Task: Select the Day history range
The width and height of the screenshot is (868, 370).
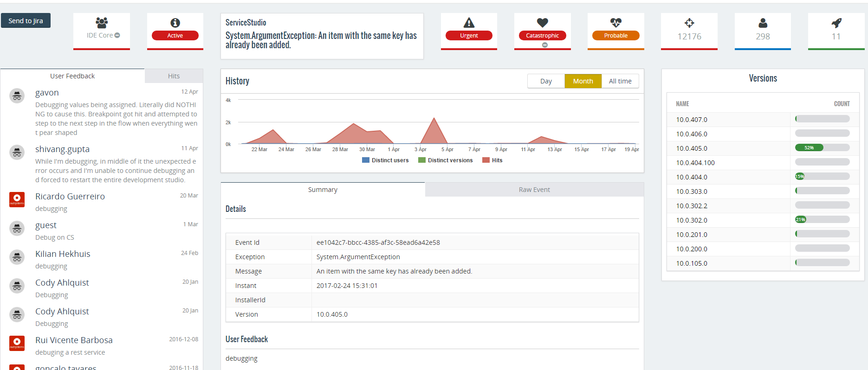Action: pos(546,81)
